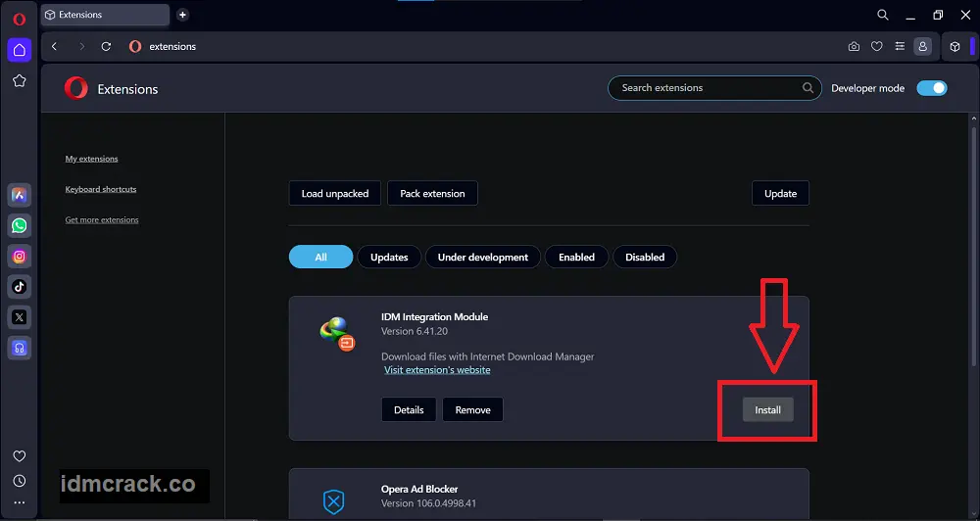Open sidebar setup three-dots menu
The height and width of the screenshot is (521, 980).
(x=20, y=502)
